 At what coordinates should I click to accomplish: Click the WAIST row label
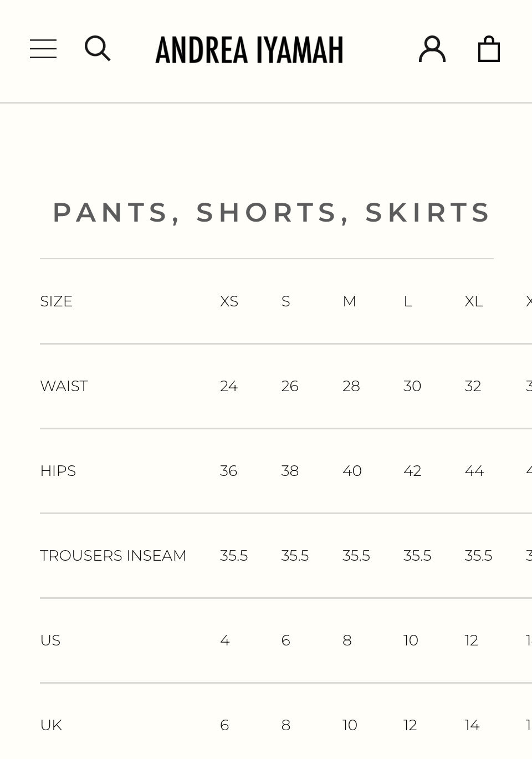click(x=64, y=386)
